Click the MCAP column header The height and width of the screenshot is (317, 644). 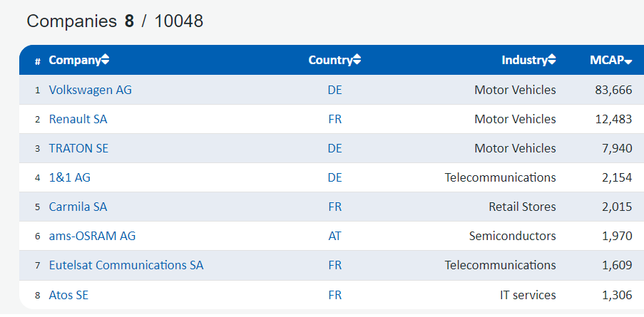[607, 61]
